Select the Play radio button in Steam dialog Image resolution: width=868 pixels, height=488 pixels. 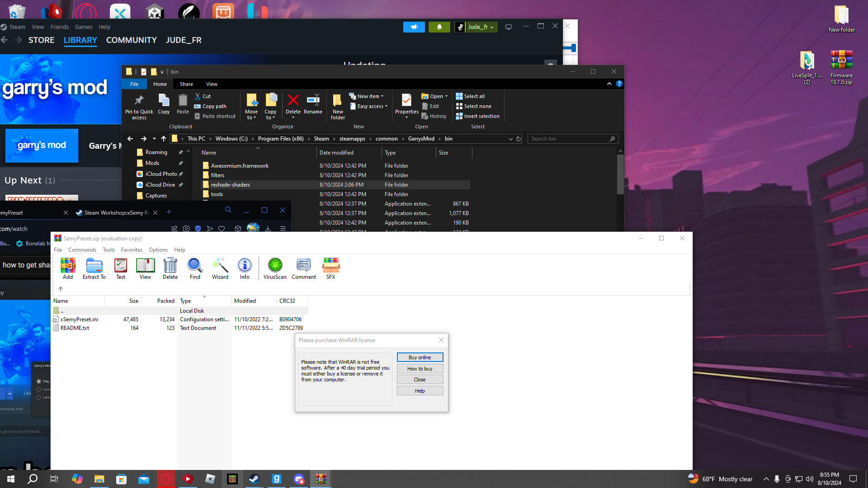[39, 381]
